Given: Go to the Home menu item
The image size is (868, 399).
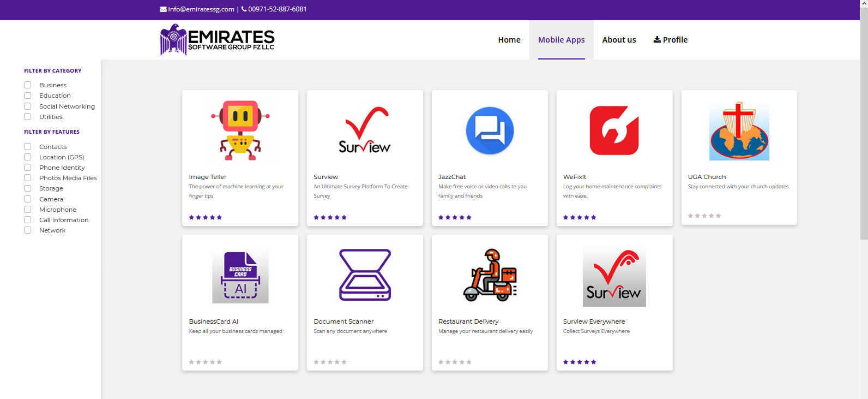Looking at the screenshot, I should click(x=509, y=40).
